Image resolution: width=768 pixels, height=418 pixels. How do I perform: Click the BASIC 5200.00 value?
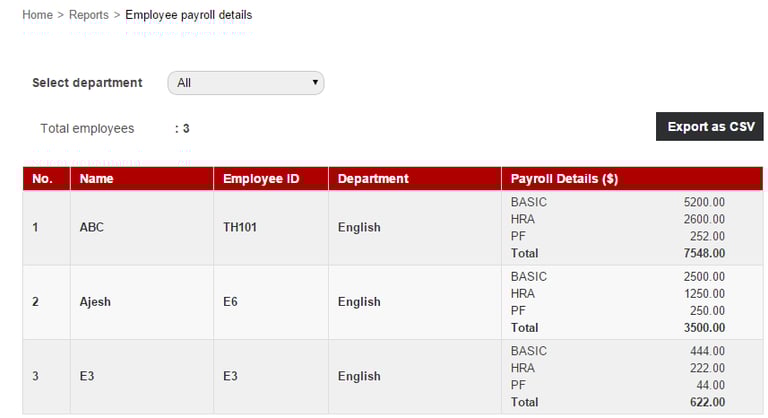click(x=704, y=202)
